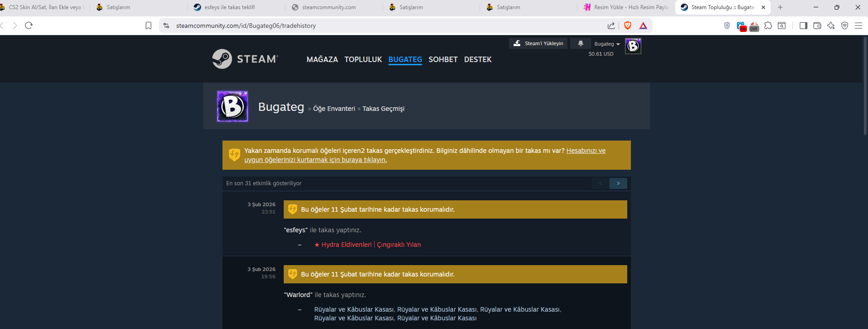Click the address bar URL field
Viewport: 868px width, 329px height.
[x=388, y=26]
